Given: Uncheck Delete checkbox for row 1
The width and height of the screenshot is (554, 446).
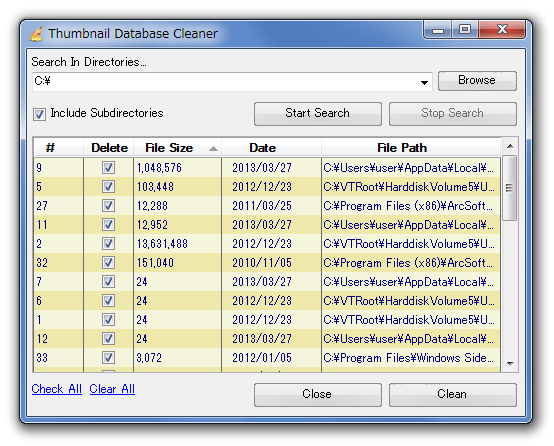Looking at the screenshot, I should pos(108,320).
